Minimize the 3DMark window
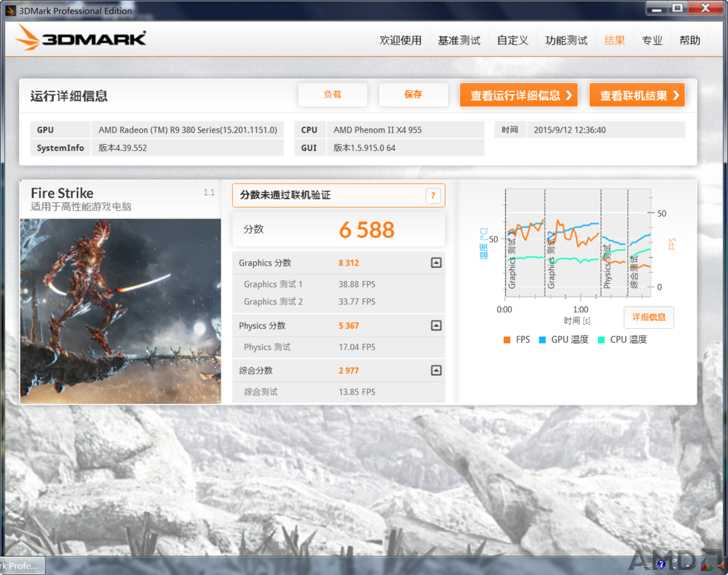The height and width of the screenshot is (575, 728). pyautogui.click(x=657, y=8)
